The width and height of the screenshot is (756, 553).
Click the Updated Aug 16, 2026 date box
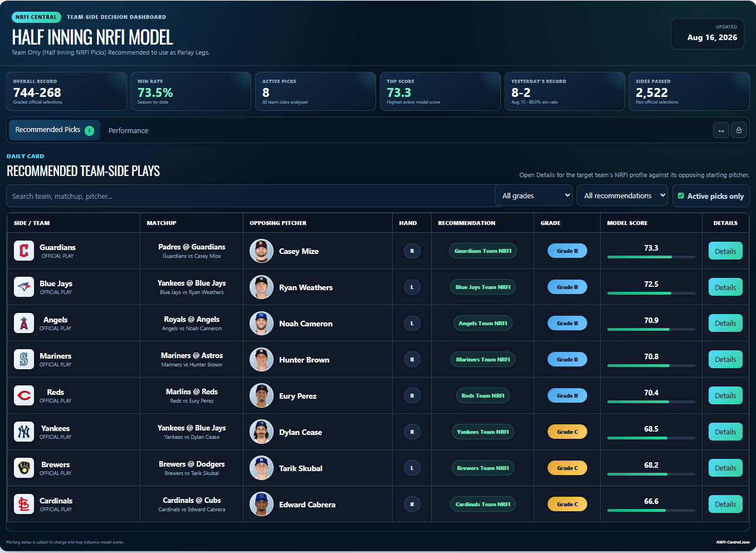[708, 34]
